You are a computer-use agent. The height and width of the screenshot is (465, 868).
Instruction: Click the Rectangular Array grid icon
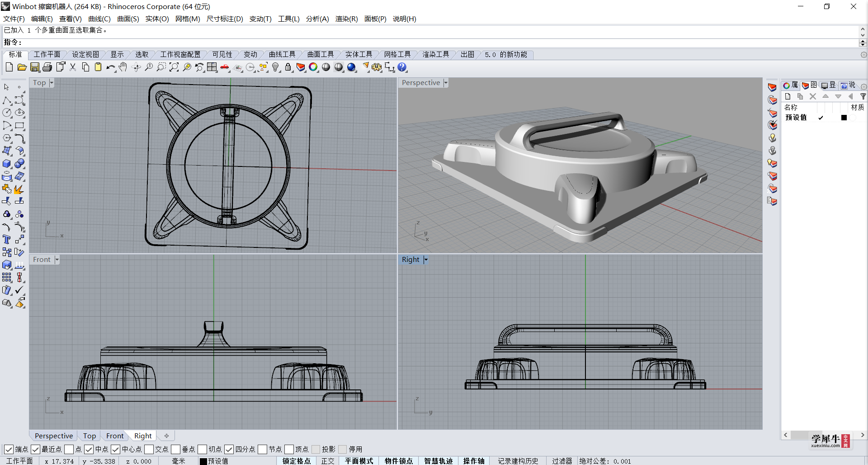click(7, 277)
